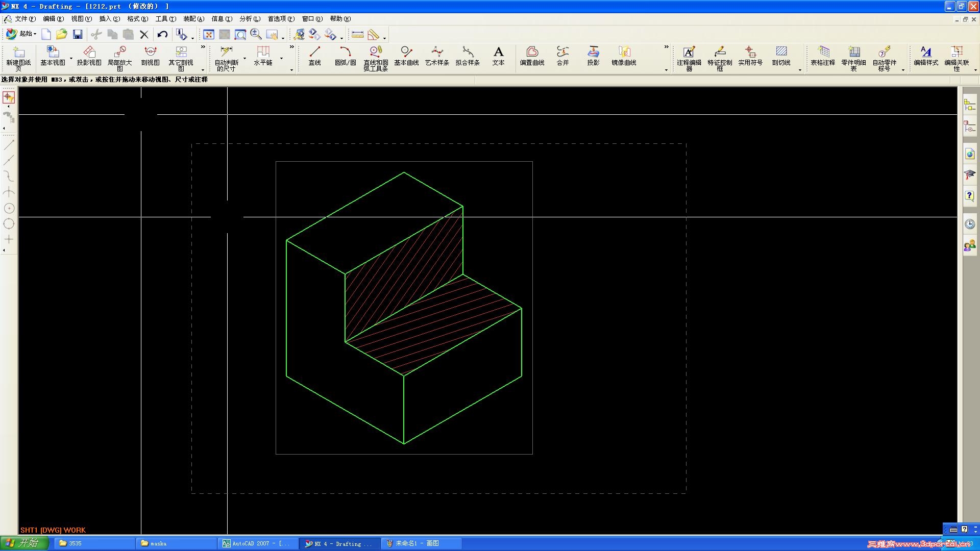The image size is (980, 551).
Task: Open the Roles people icon in the right sidebar
Action: (x=969, y=246)
